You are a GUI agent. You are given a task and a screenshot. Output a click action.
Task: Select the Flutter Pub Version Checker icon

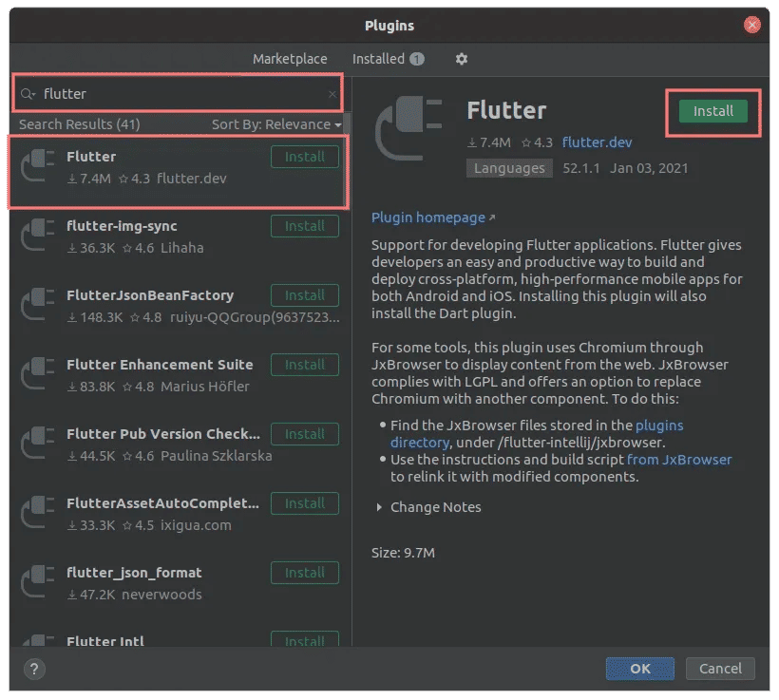point(38,444)
